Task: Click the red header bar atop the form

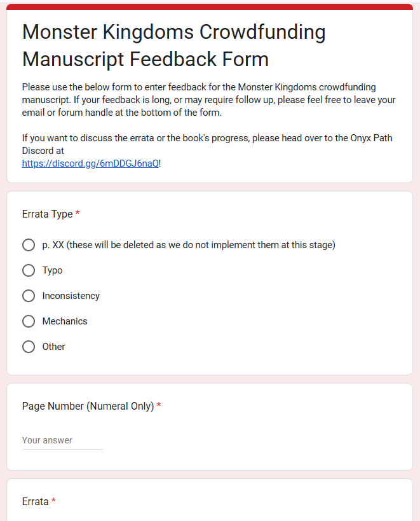Action: [x=210, y=7]
